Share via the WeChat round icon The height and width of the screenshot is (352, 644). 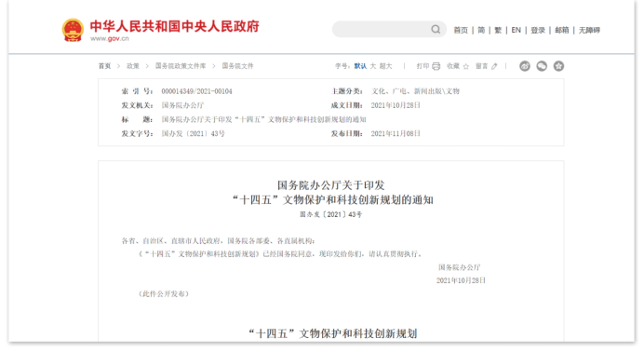pyautogui.click(x=542, y=66)
